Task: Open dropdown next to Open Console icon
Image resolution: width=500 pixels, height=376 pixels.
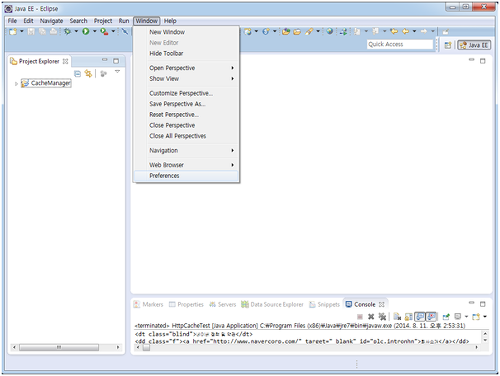Action: pyautogui.click(x=485, y=316)
